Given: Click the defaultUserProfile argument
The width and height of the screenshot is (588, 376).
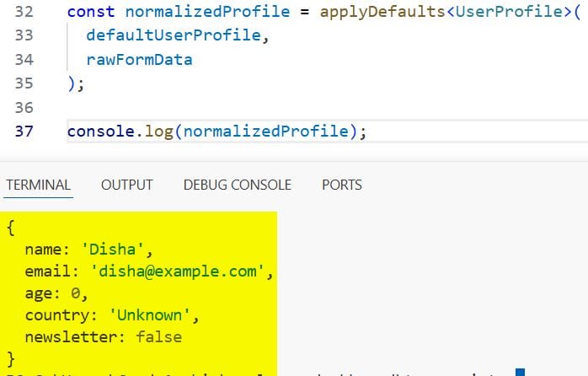Looking at the screenshot, I should pos(174,35).
